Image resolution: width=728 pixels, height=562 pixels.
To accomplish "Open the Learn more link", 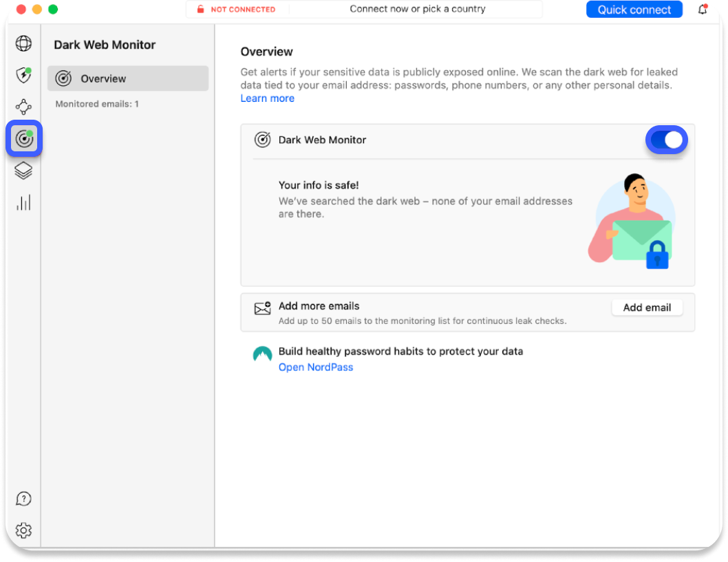I will [x=267, y=98].
